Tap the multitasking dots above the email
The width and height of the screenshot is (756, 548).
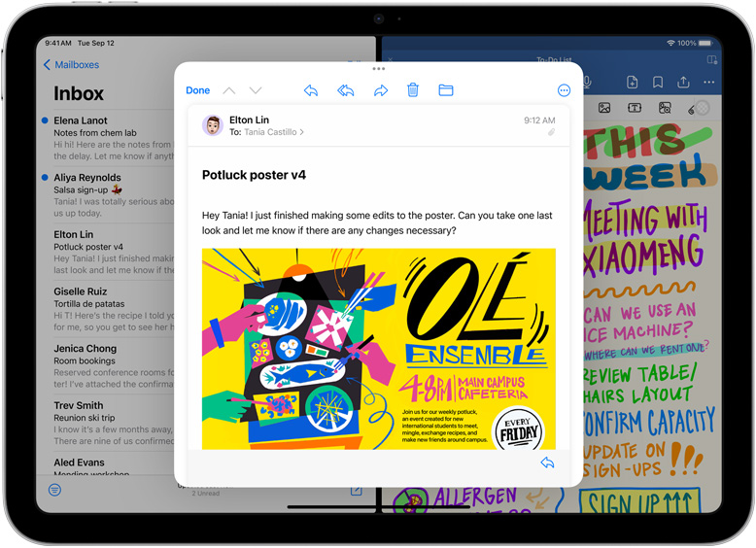(378, 69)
